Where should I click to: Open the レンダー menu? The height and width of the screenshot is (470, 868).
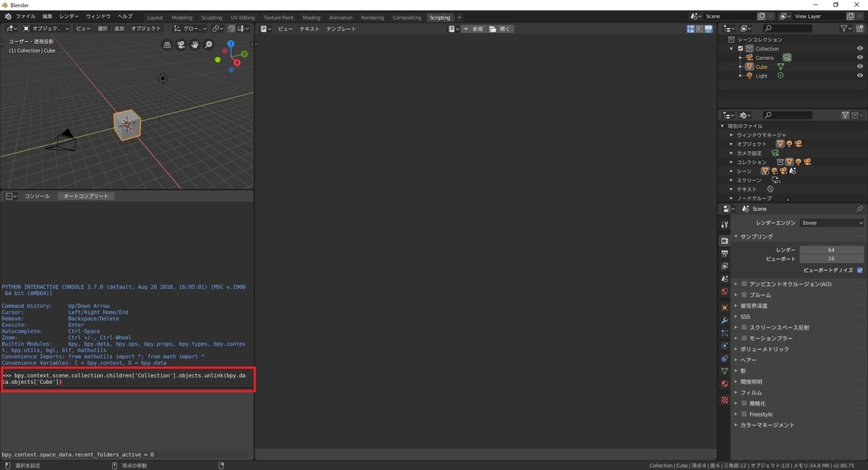pyautogui.click(x=69, y=16)
